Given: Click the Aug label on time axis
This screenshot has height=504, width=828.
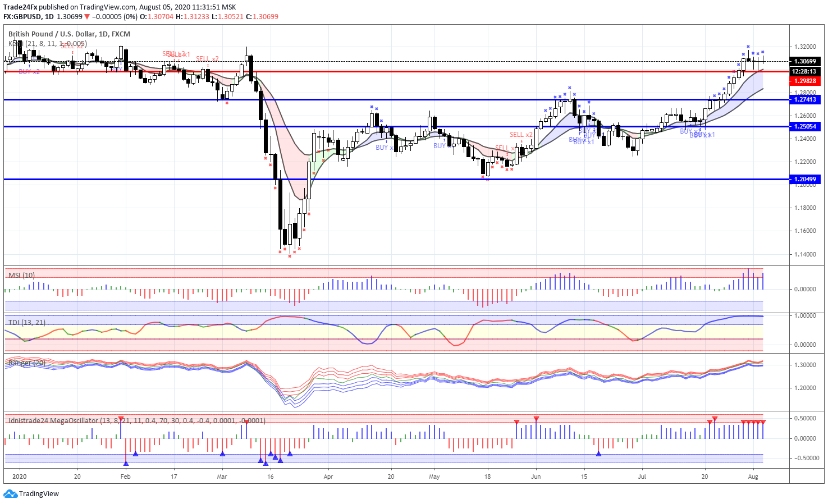Looking at the screenshot, I should pyautogui.click(x=753, y=477).
